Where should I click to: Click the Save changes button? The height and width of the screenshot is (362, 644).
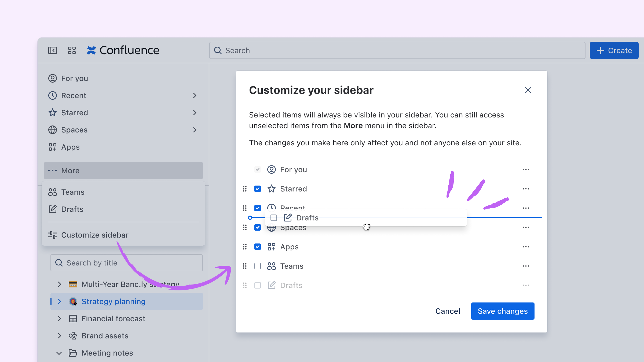(503, 311)
